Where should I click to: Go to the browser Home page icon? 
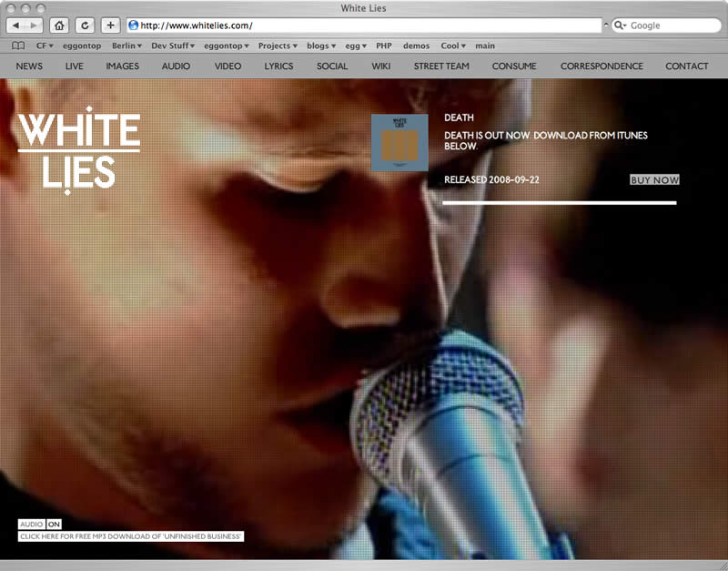tap(59, 25)
